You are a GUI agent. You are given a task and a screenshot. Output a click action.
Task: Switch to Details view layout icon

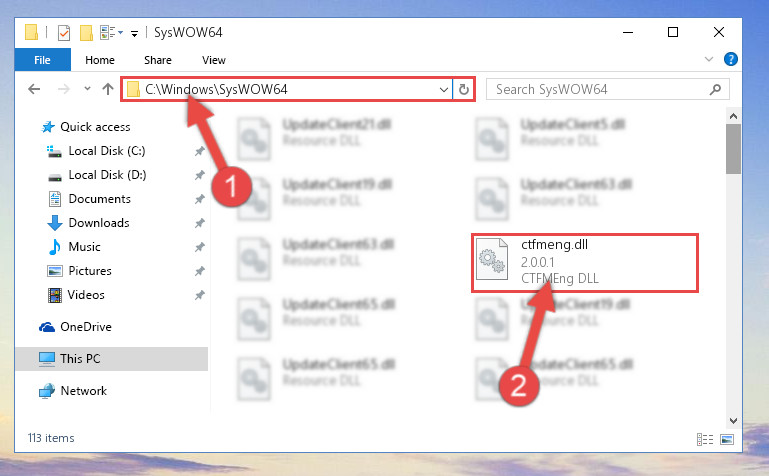tap(705, 439)
